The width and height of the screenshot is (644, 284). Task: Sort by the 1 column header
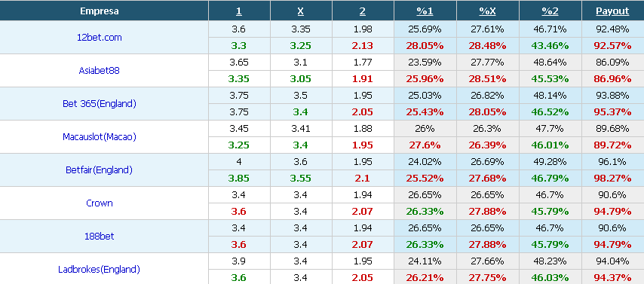[239, 11]
